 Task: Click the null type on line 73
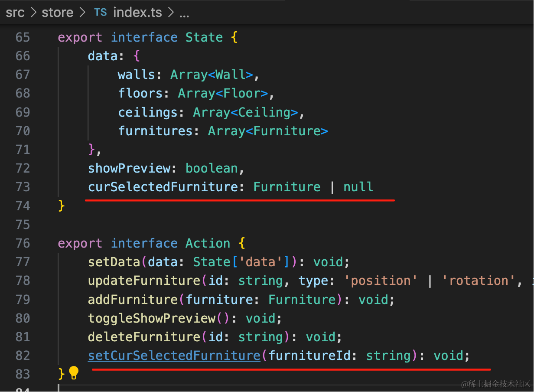point(358,187)
